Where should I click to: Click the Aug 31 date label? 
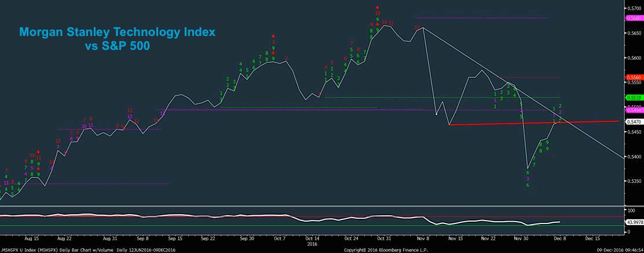click(110, 238)
